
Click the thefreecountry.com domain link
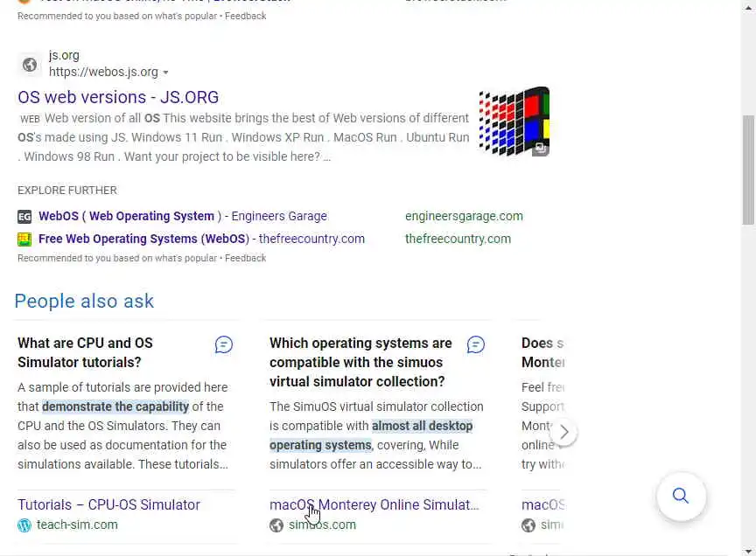[x=458, y=239]
